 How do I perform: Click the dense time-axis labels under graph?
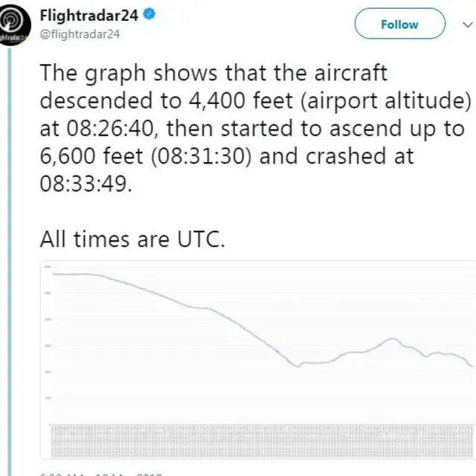(x=260, y=439)
